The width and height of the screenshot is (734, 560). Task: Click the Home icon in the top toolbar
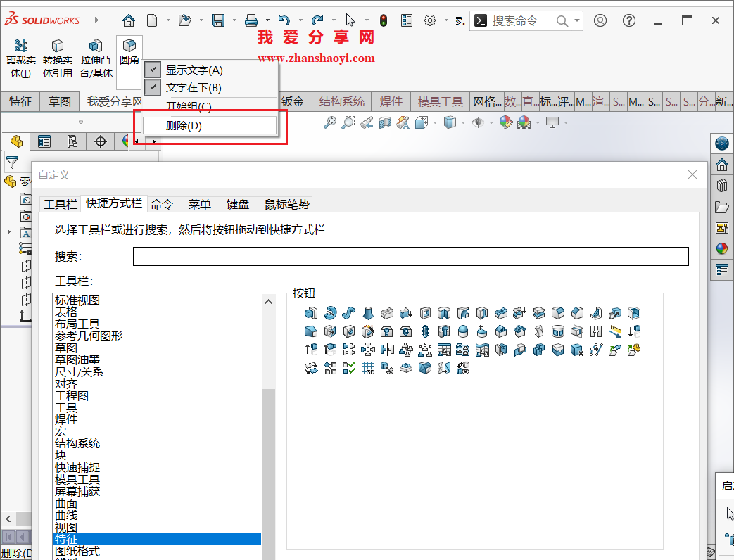pyautogui.click(x=129, y=20)
